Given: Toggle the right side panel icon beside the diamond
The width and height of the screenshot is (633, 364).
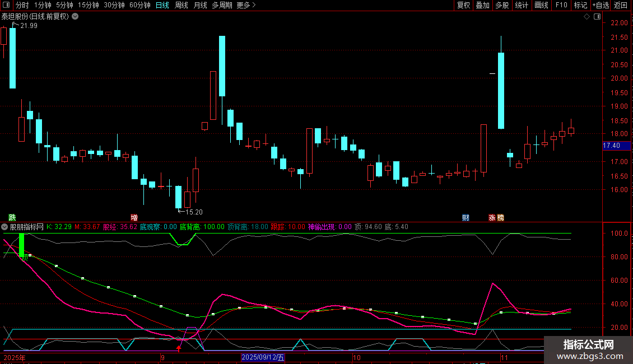Looking at the screenshot, I should (595, 17).
